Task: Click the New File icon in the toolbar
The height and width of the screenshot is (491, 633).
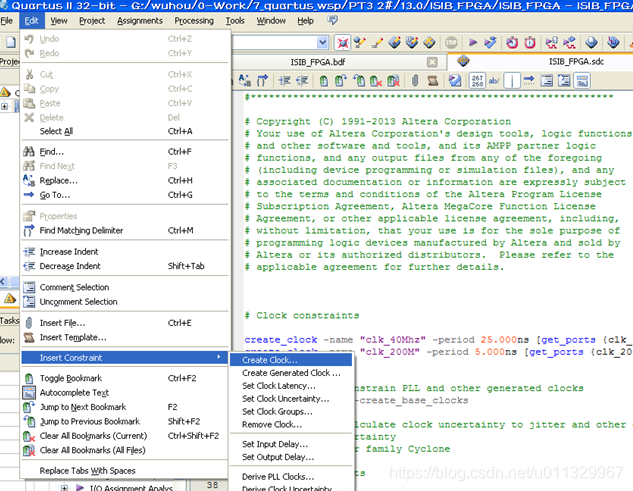Action: coord(11,42)
